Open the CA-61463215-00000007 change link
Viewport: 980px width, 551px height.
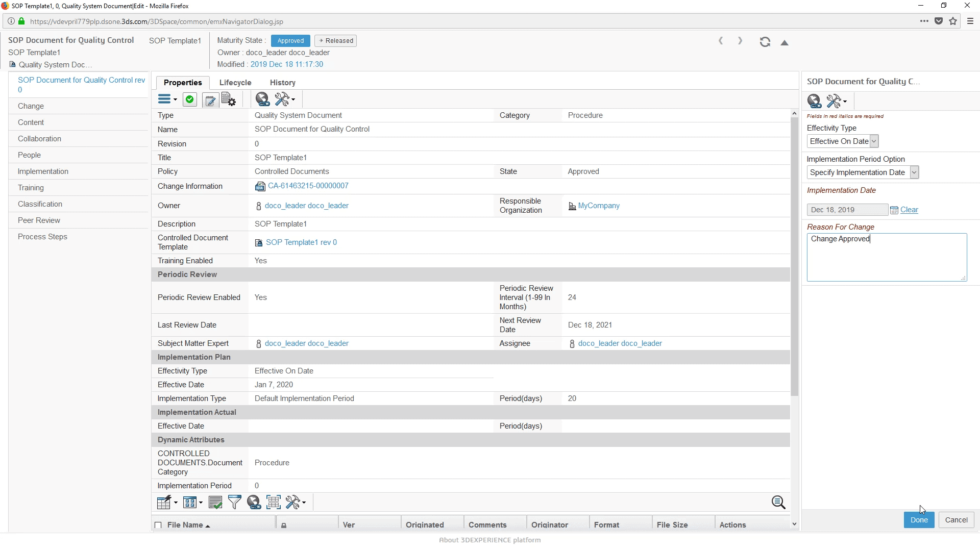tap(308, 186)
